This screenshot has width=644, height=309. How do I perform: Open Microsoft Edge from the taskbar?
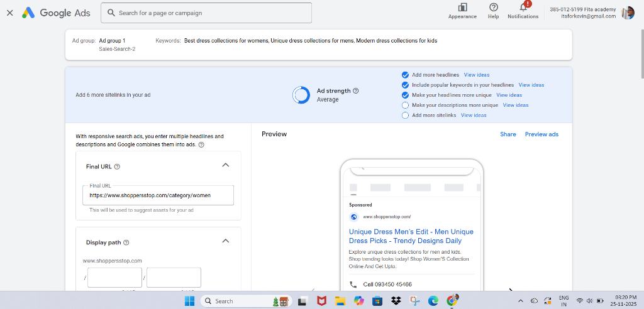click(433, 301)
